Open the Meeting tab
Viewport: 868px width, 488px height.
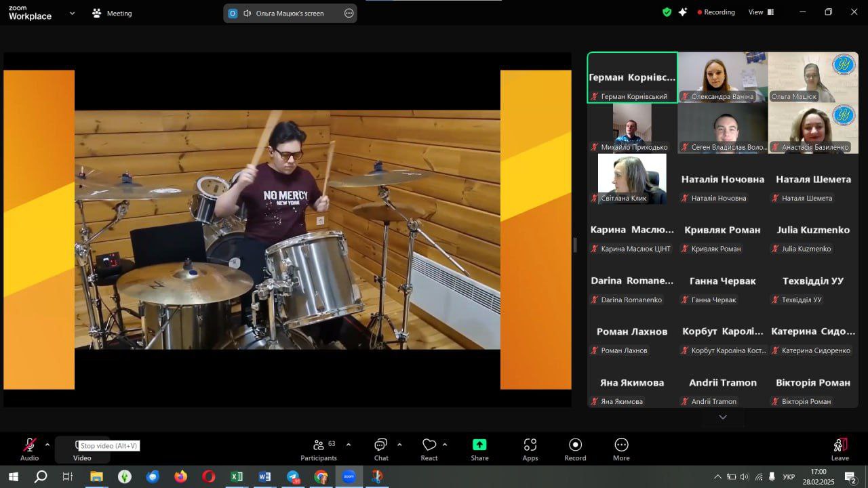(x=112, y=13)
